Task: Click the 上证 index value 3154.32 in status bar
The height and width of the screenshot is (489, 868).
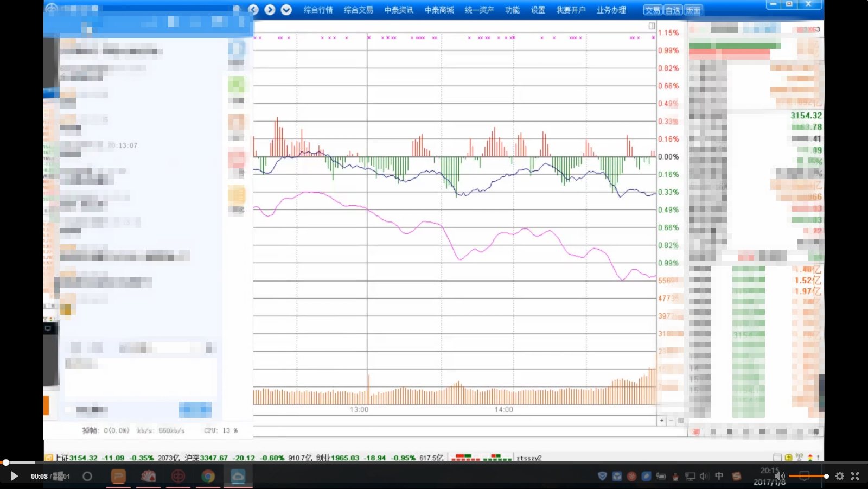Action: point(83,458)
